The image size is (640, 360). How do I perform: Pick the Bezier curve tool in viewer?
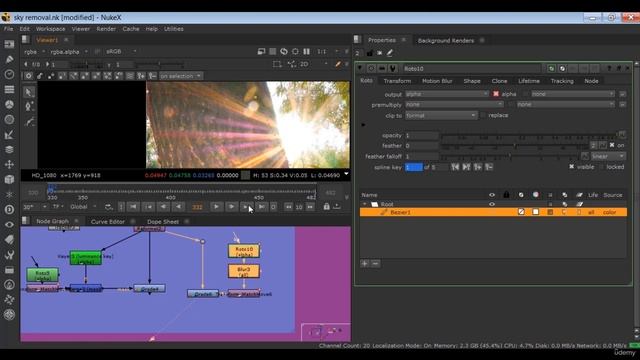29,121
